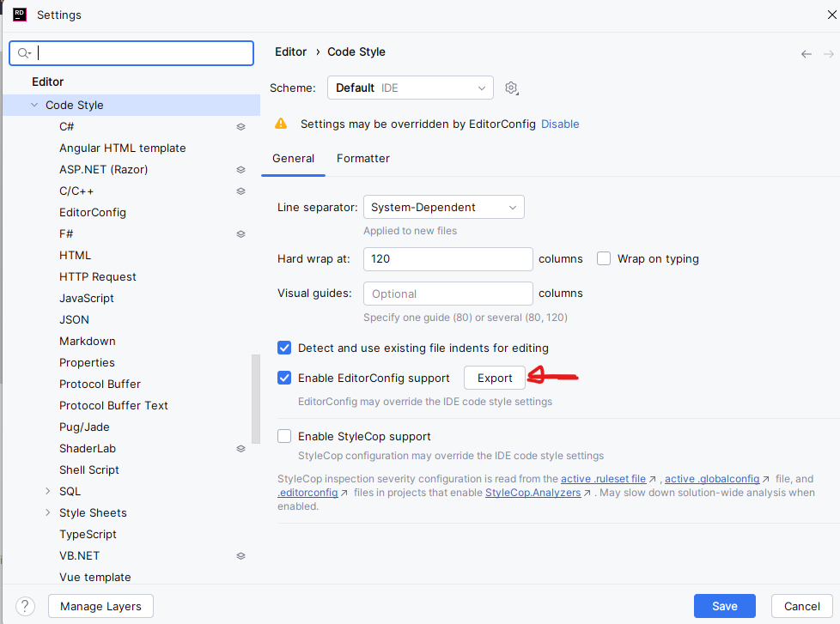840x624 pixels.
Task: Click the Disable EditorConfig link
Action: (x=560, y=124)
